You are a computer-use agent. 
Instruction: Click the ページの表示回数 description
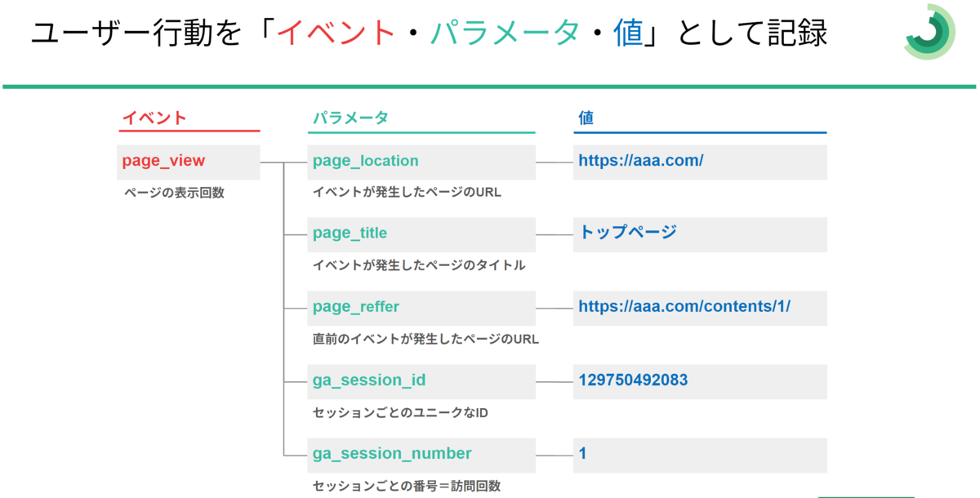(x=174, y=193)
